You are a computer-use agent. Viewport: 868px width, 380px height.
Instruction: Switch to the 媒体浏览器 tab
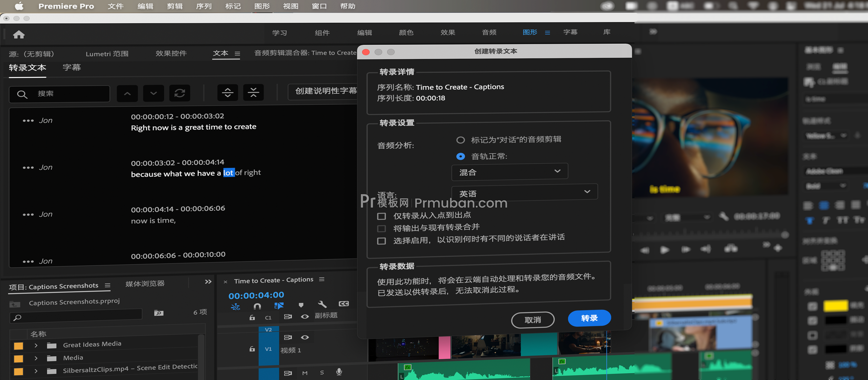pyautogui.click(x=145, y=284)
